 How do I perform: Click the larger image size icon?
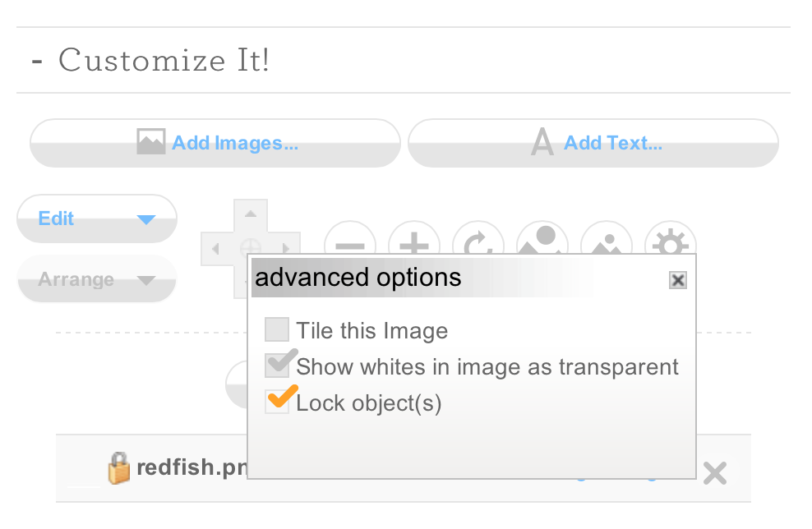[x=542, y=238]
